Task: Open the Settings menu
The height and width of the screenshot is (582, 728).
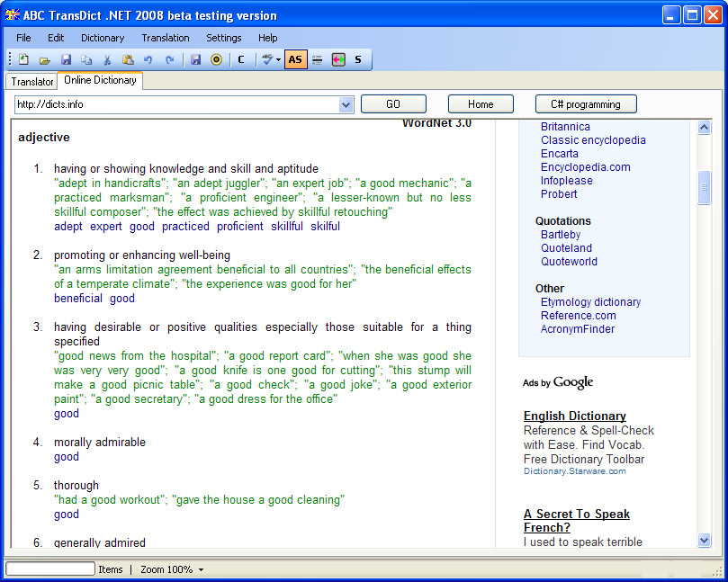Action: (x=224, y=38)
